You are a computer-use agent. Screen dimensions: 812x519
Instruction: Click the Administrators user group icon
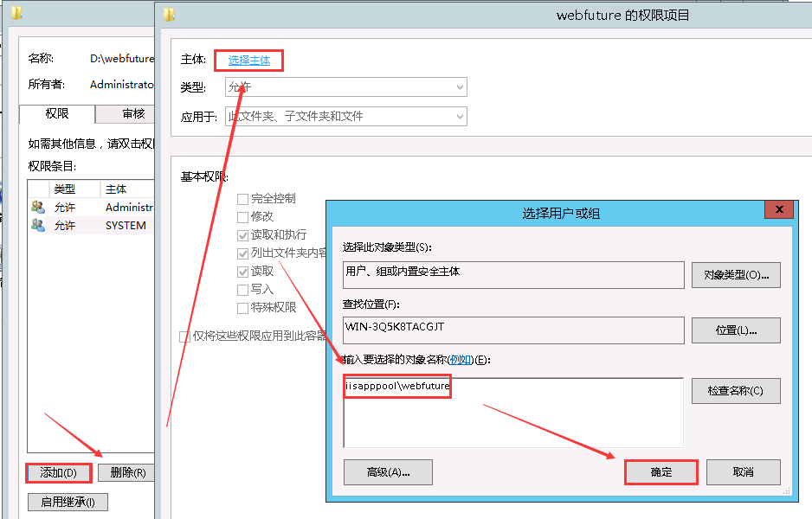point(38,207)
